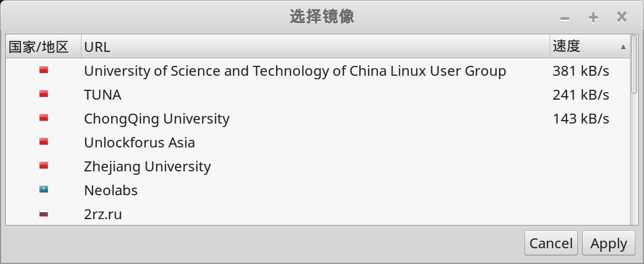The width and height of the screenshot is (644, 264).
Task: Click the flag icon next to ChongQing University
Action: point(44,118)
